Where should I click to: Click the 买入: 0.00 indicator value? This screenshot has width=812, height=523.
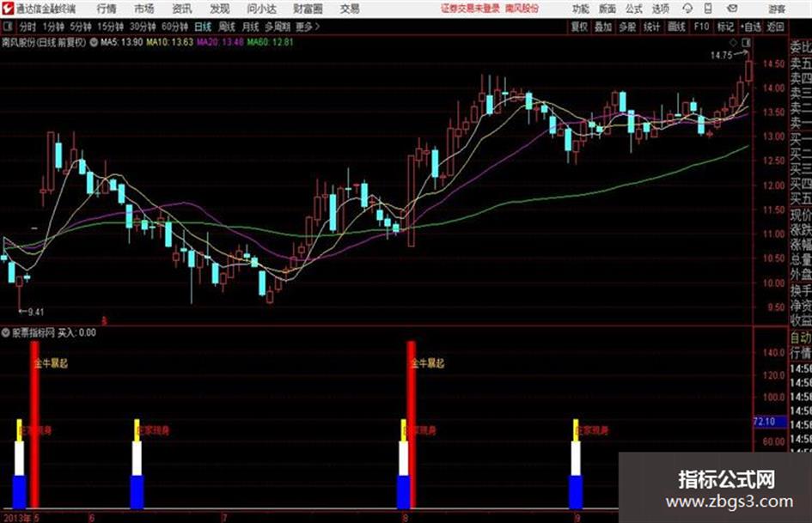coord(76,332)
